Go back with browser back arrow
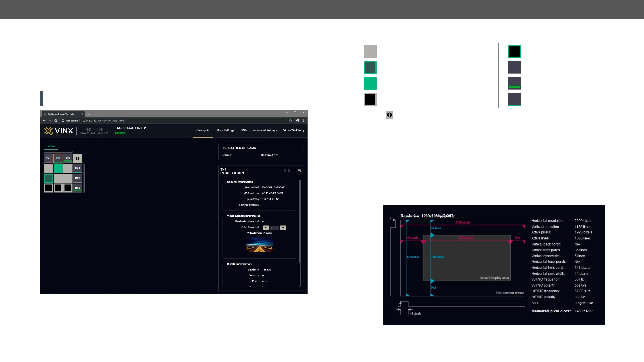Screen dimensions: 644x362 click(44, 121)
